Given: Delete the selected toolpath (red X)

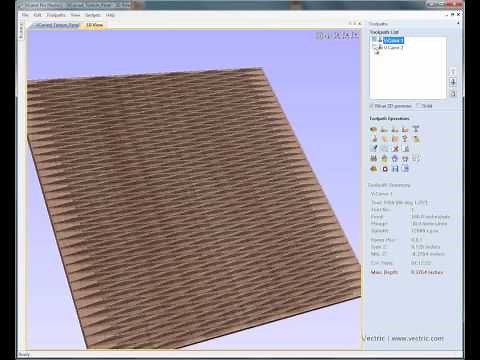Looking at the screenshot, I should tap(395, 149).
